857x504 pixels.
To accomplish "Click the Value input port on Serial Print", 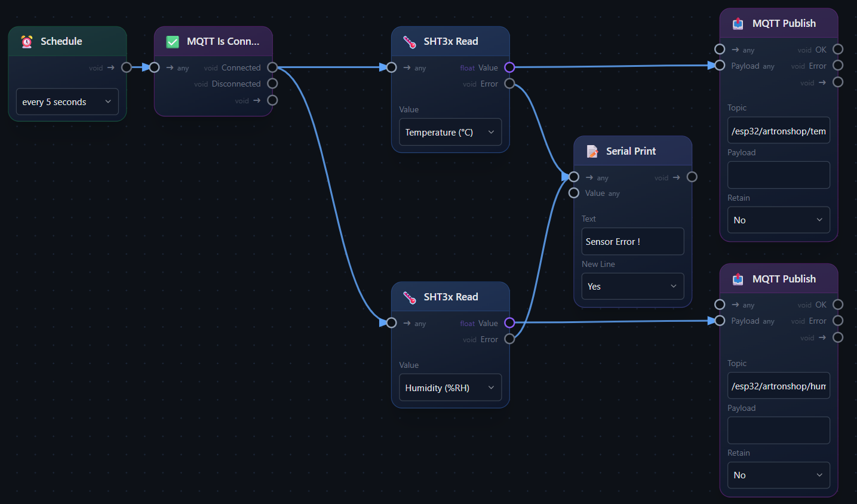I will point(574,193).
